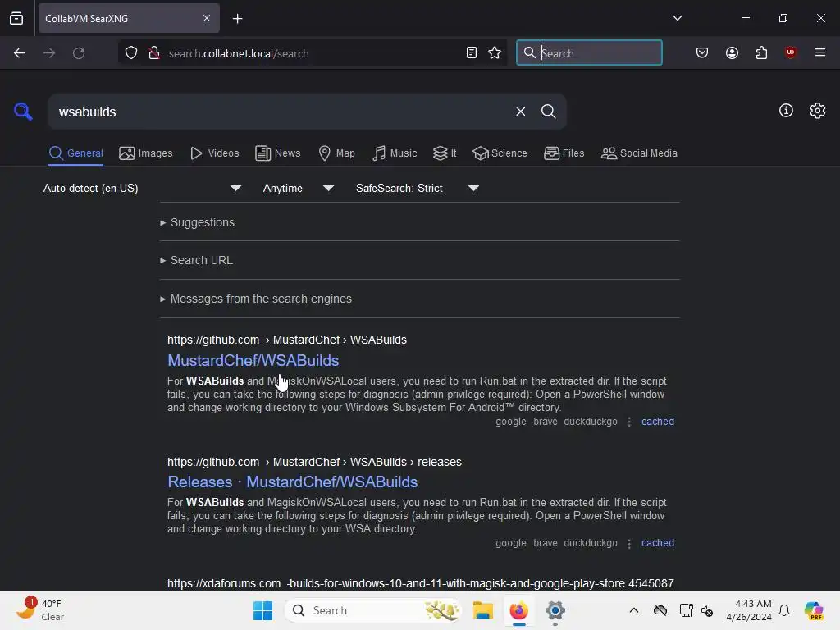Image resolution: width=840 pixels, height=630 pixels.
Task: Click the github.com WSABuilds releases URL
Action: pos(314,462)
